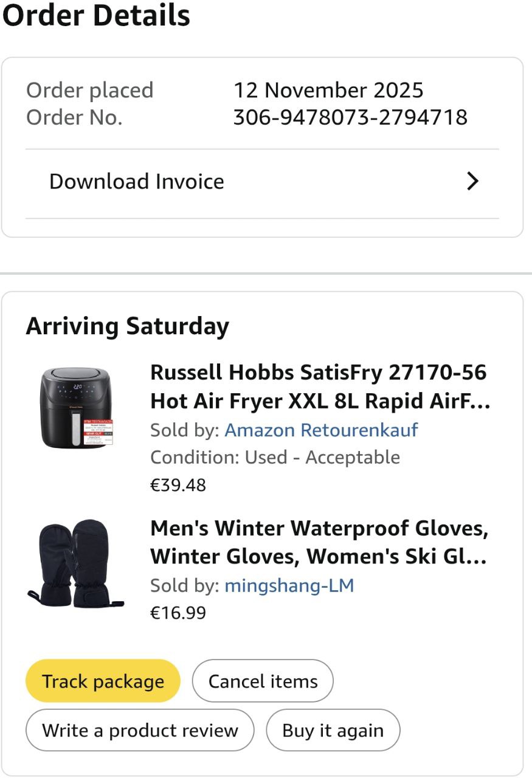Screen dimensions: 532x778
Task: Click the Arriving Saturday heading
Action: point(128,326)
